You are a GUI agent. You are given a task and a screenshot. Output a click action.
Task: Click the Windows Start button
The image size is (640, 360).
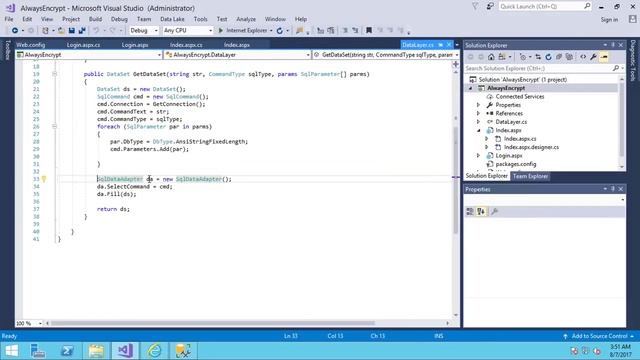pos(11,351)
